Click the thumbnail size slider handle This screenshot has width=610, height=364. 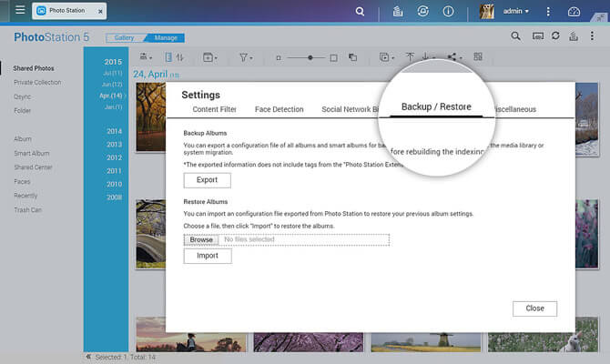pyautogui.click(x=310, y=57)
